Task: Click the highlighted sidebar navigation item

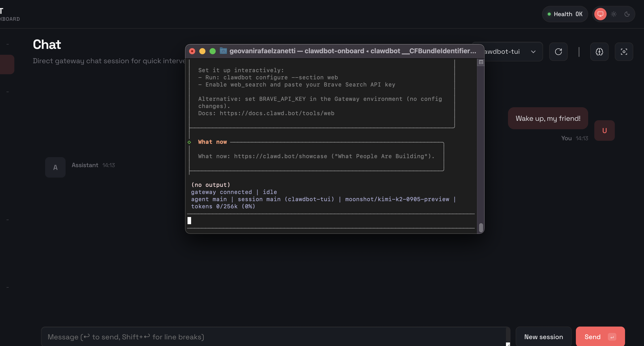Action: pyautogui.click(x=7, y=64)
